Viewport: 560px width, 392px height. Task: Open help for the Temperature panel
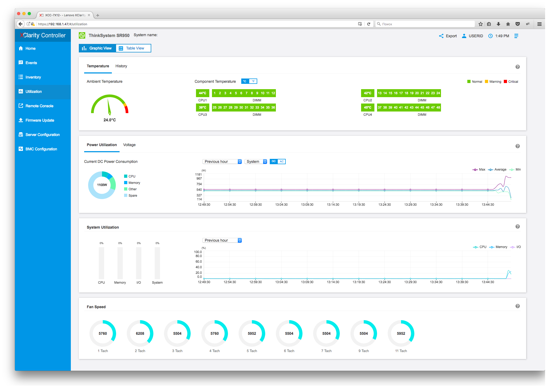[517, 67]
